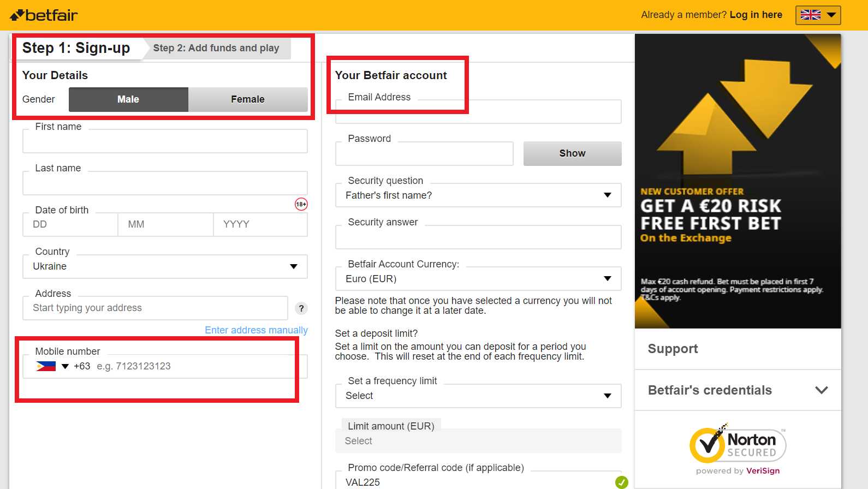Viewport: 868px width, 489px height.
Task: Open the Betfair Account Currency dropdown
Action: coord(478,279)
